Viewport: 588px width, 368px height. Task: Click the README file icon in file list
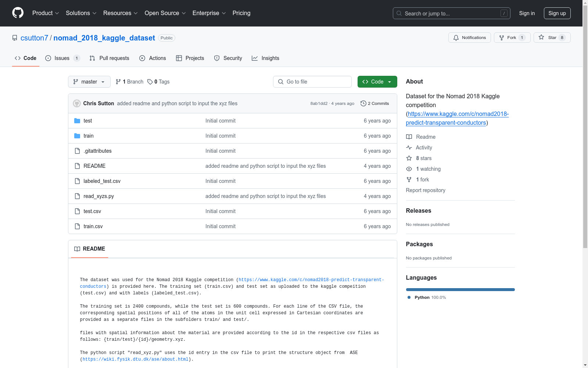pyautogui.click(x=77, y=166)
